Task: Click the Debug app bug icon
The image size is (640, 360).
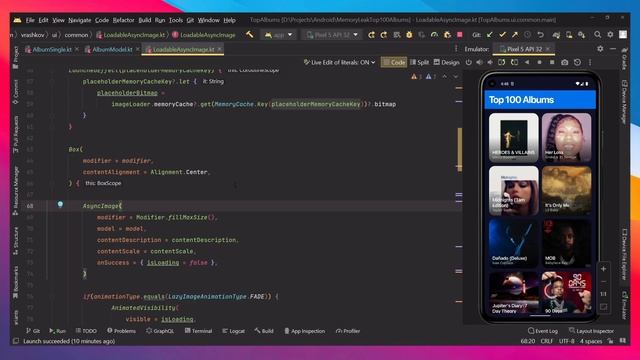Action: (x=409, y=35)
